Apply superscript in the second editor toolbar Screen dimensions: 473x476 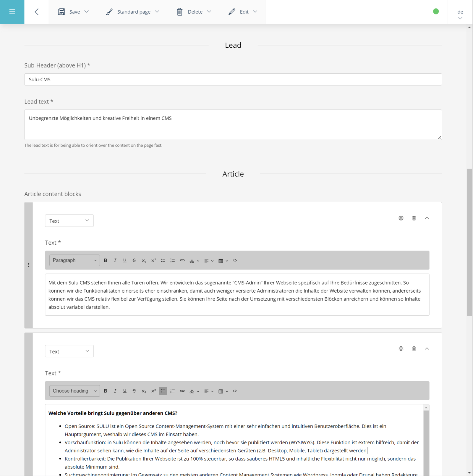click(x=153, y=391)
